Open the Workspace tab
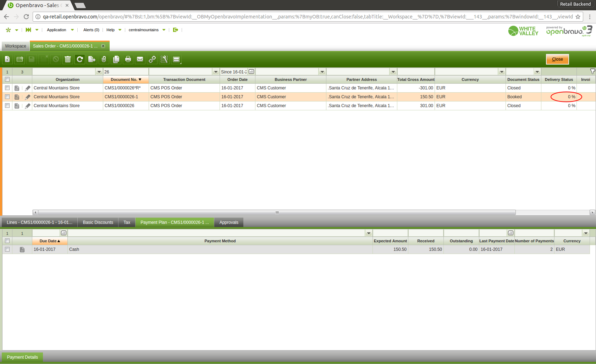The image size is (596, 364). 16,46
